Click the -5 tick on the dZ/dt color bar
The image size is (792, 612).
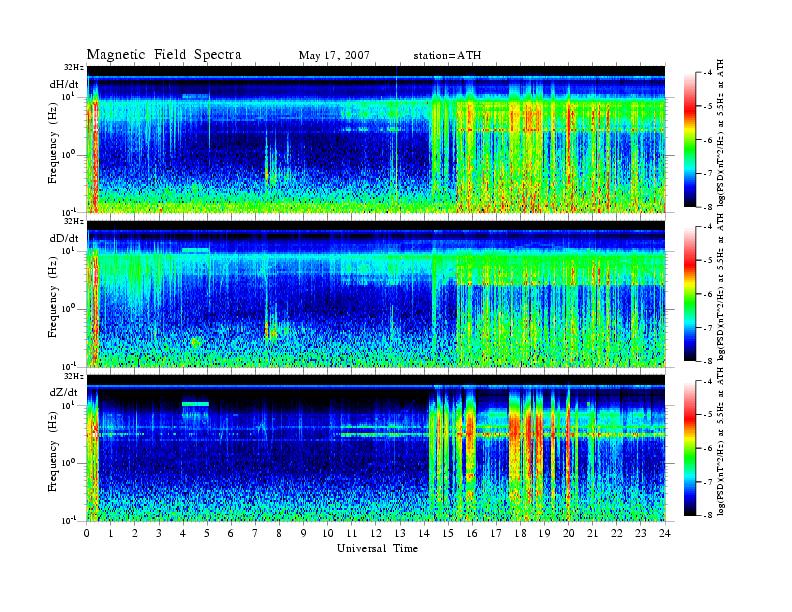[708, 414]
